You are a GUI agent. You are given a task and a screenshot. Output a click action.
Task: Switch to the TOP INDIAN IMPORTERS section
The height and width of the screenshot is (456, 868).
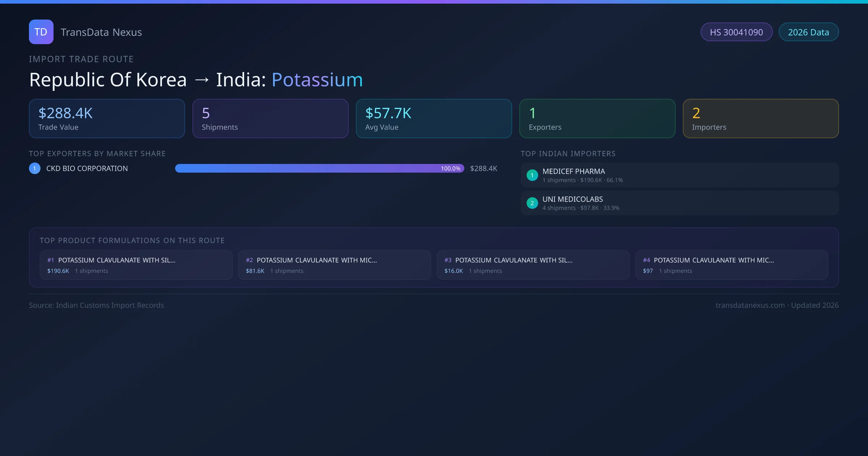568,153
